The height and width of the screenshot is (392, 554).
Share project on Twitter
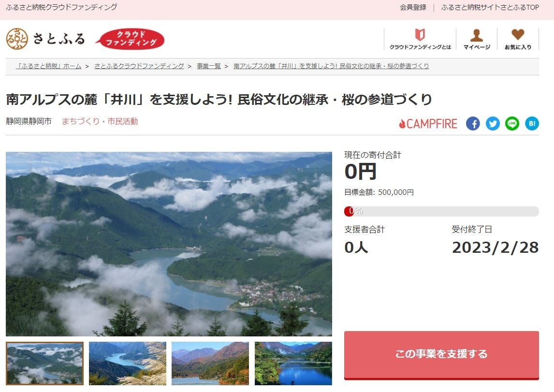click(493, 124)
